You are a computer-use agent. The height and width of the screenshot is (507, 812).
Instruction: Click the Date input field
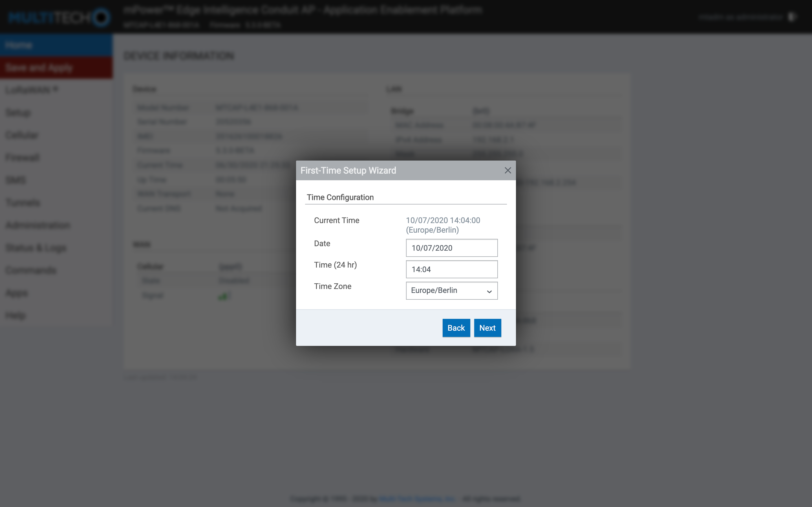451,248
